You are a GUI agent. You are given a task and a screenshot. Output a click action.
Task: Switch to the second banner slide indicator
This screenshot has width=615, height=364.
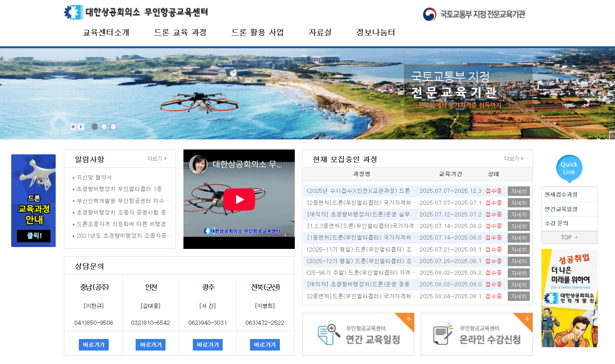pyautogui.click(x=104, y=127)
